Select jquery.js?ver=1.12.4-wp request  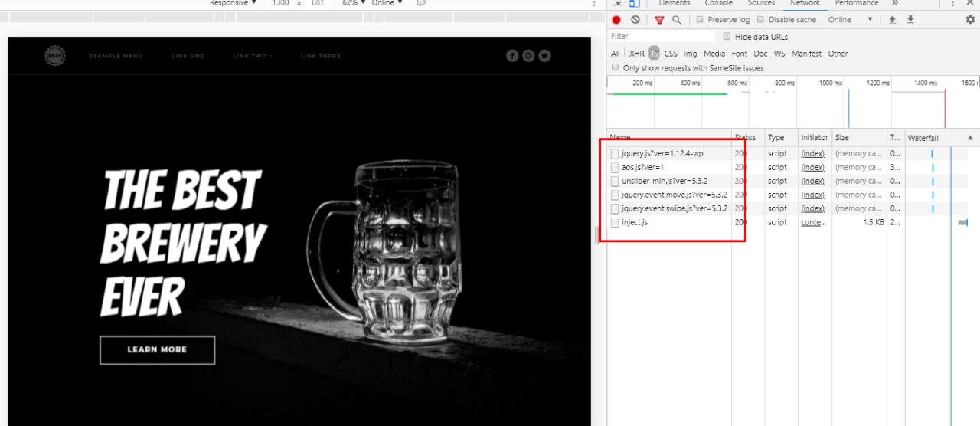(662, 153)
